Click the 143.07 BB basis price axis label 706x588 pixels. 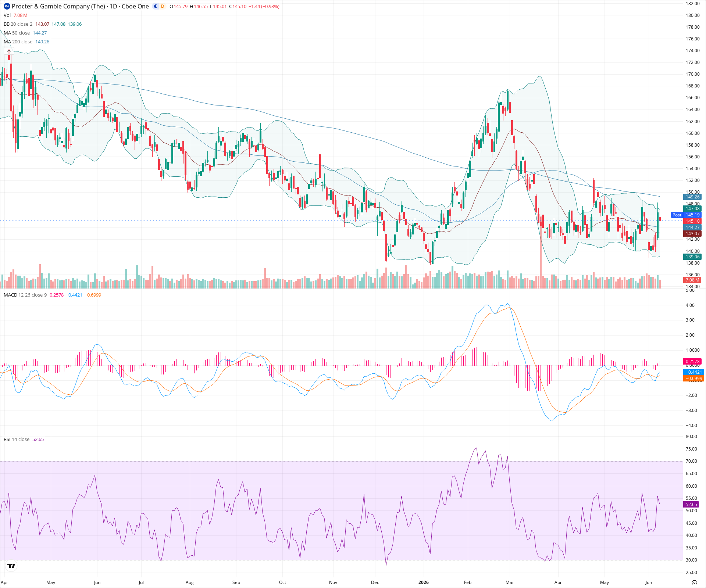pyautogui.click(x=693, y=234)
